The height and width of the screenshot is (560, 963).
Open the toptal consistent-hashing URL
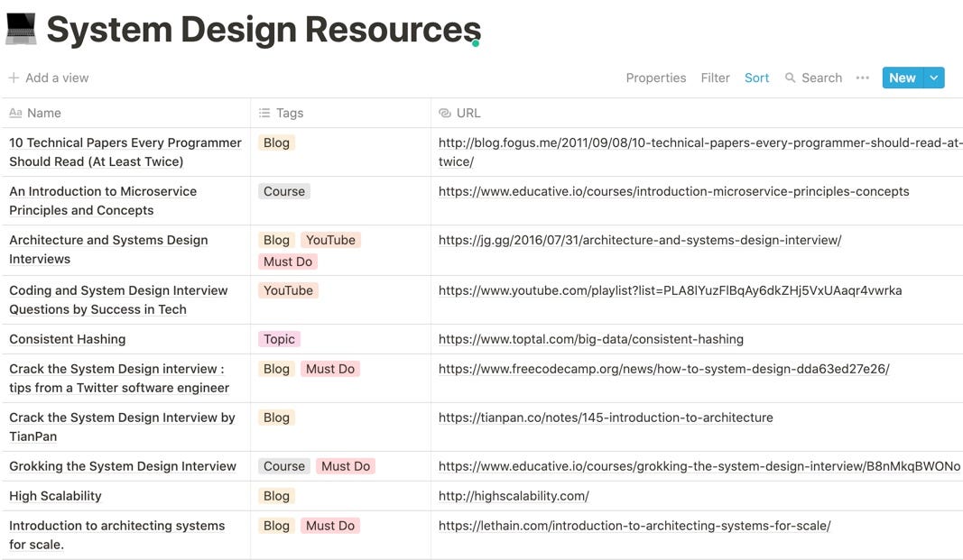point(590,339)
